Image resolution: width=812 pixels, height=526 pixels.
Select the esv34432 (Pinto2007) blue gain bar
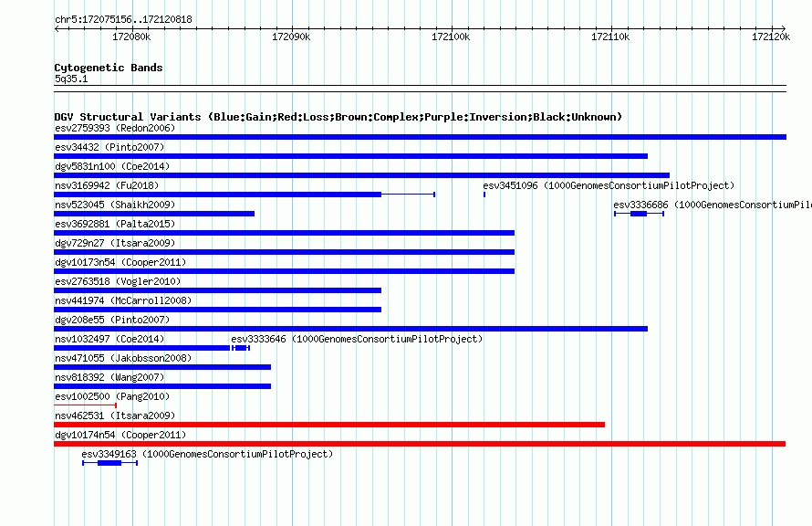350,156
